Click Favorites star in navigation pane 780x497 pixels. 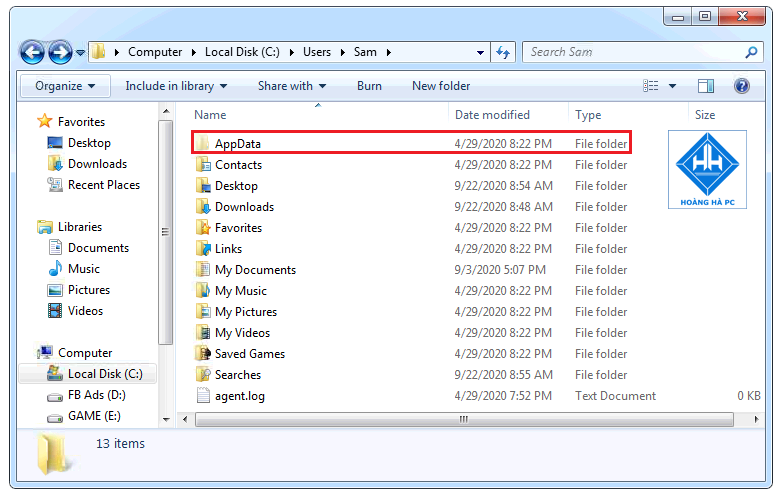click(44, 121)
